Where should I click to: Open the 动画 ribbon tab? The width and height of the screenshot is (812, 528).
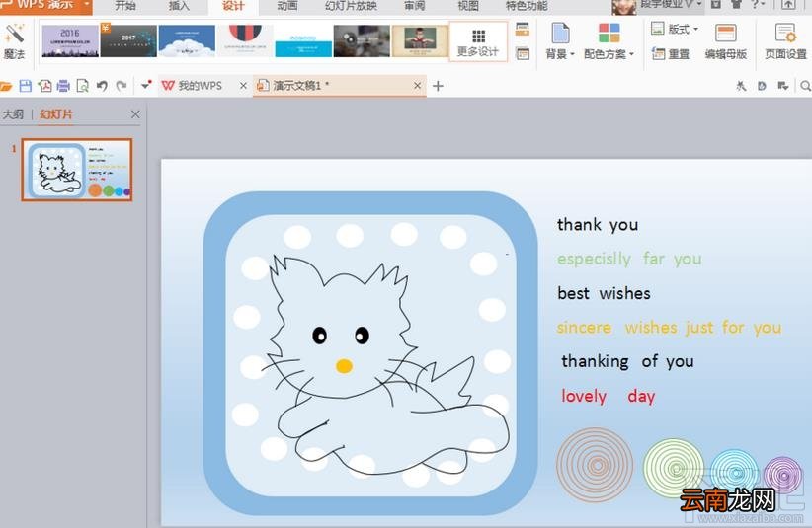click(286, 6)
